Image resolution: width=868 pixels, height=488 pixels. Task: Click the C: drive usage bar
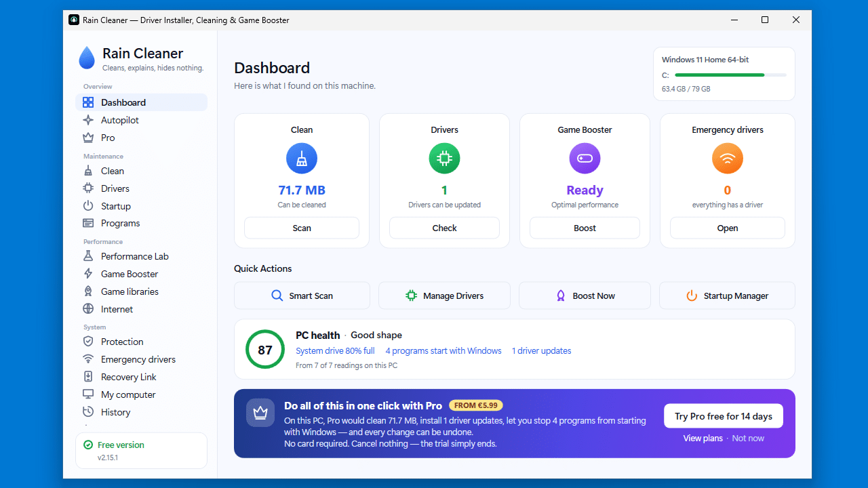click(731, 75)
